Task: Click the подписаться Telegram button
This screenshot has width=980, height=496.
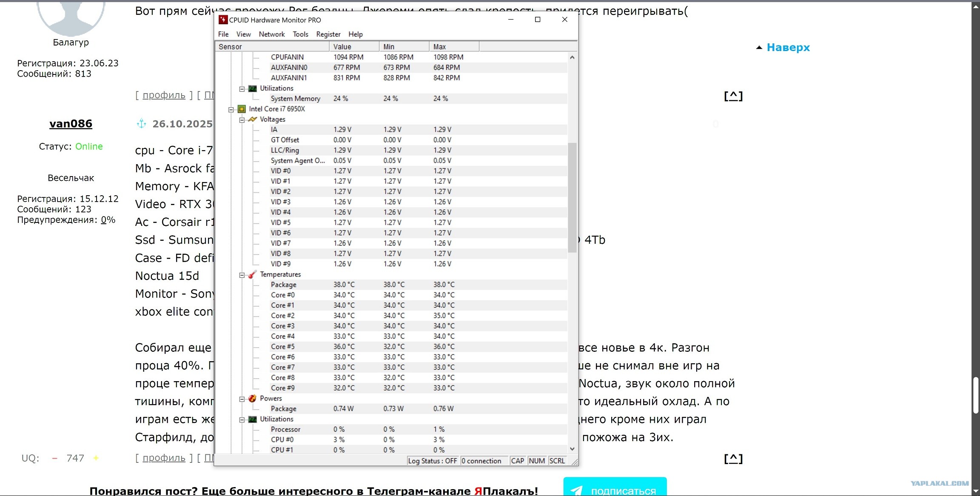Action: coord(615,487)
